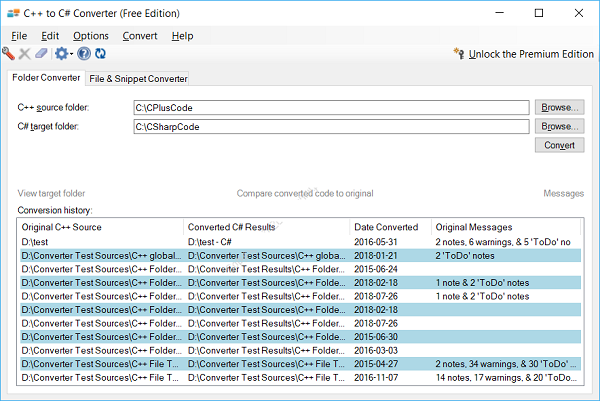Screen dimensions: 600x401
Task: Select the history row dated 2015-04-27
Action: (x=300, y=364)
